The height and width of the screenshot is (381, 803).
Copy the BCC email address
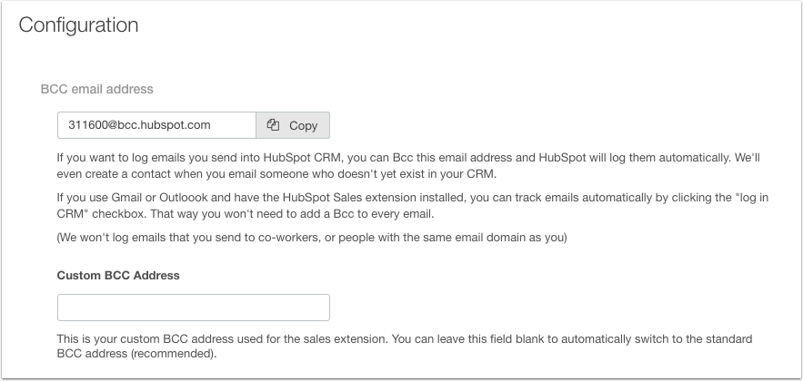coord(293,125)
